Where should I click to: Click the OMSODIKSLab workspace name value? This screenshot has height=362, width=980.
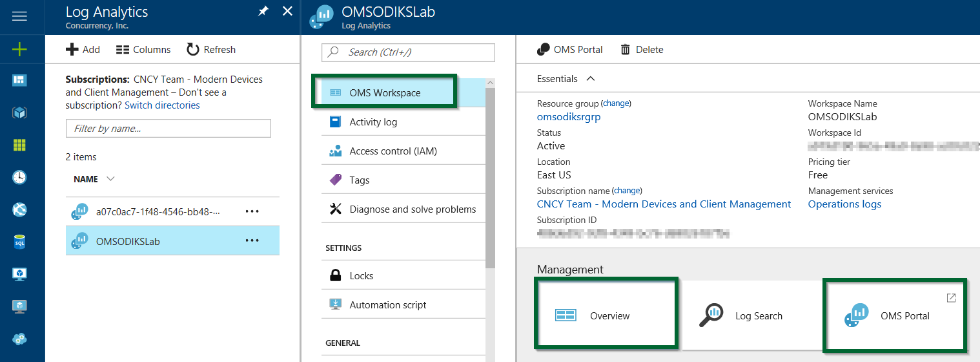coord(842,117)
